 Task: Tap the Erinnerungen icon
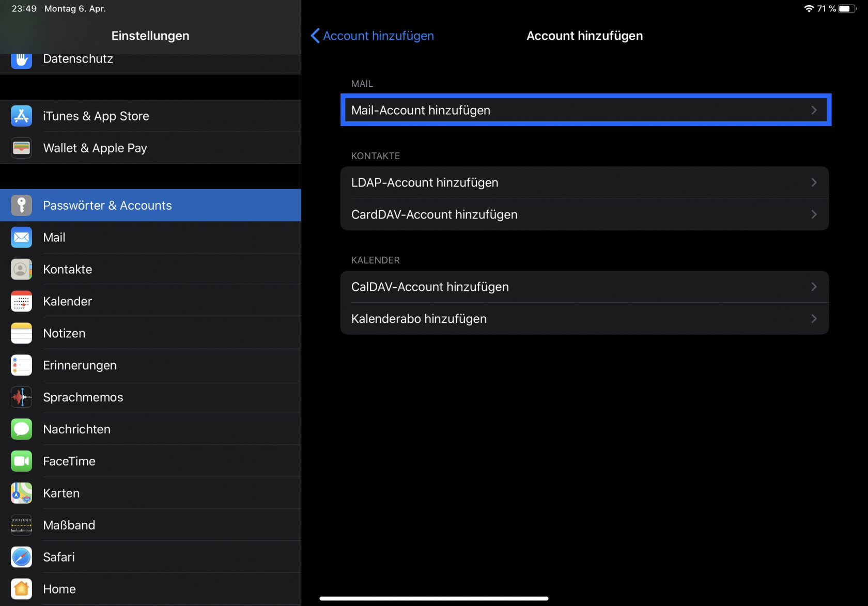(x=21, y=366)
